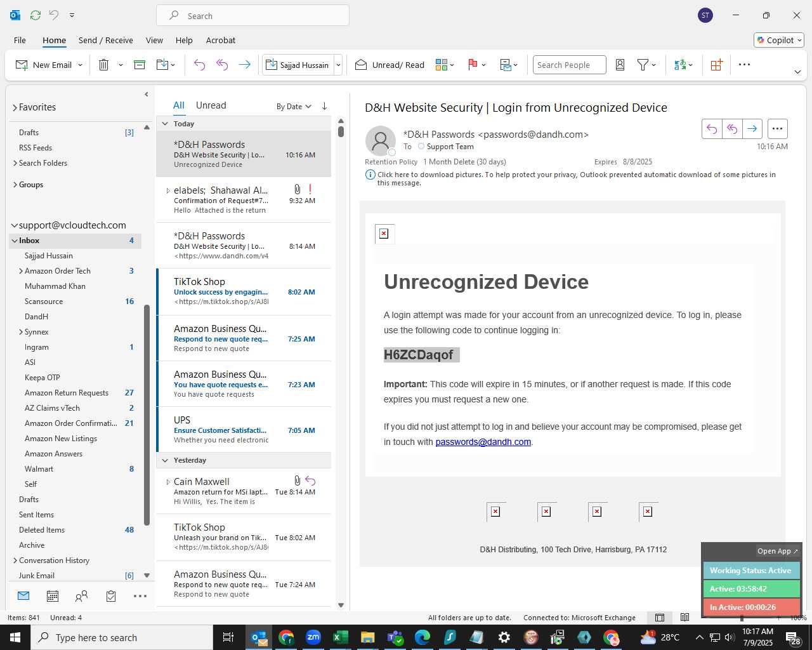Click navigation ellipsis for more views
Image resolution: width=812 pixels, height=650 pixels.
click(x=140, y=596)
